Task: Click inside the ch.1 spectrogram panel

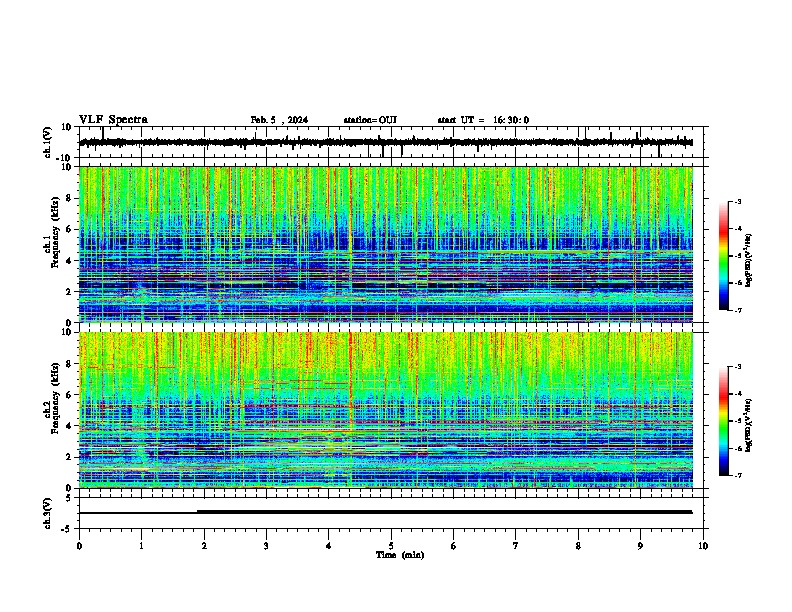Action: coord(386,244)
